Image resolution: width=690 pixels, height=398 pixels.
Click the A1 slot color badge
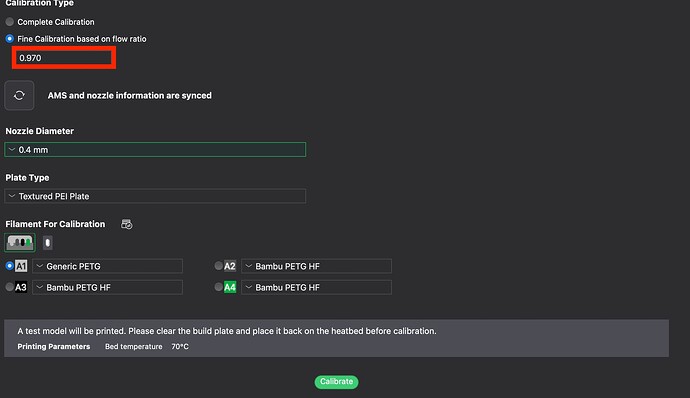click(x=21, y=266)
